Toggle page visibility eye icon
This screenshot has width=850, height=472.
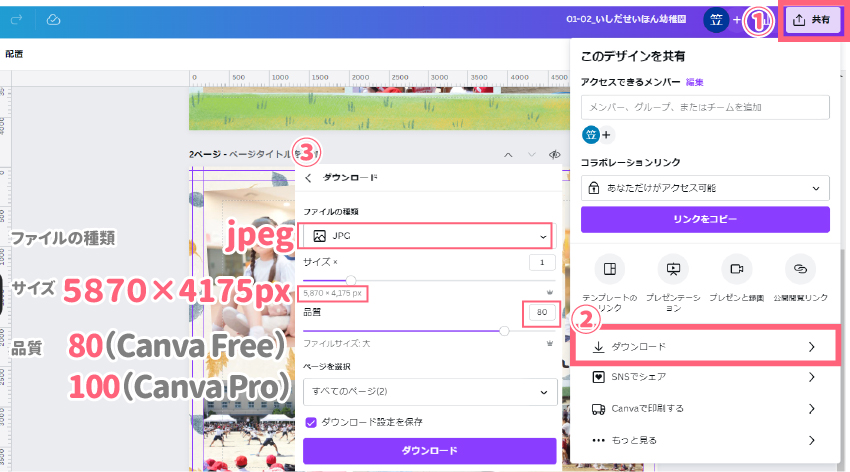tap(554, 155)
